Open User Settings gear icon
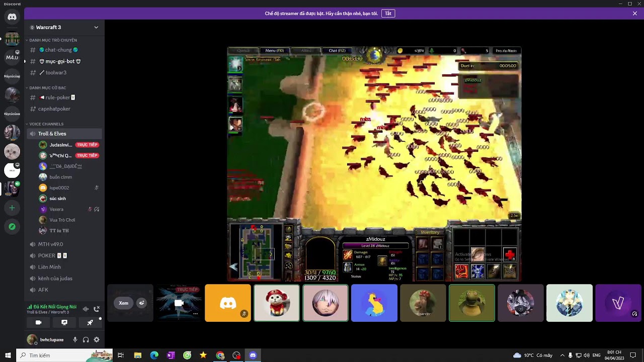644x362 pixels. tap(97, 340)
